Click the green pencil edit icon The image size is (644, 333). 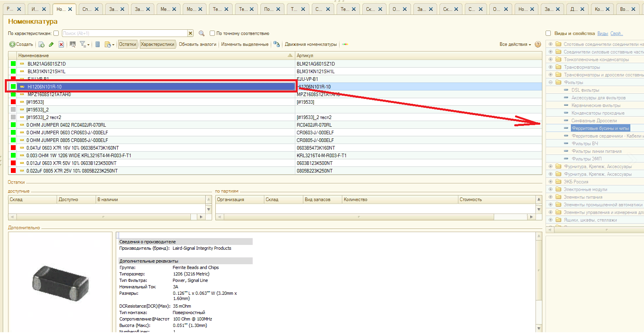51,44
